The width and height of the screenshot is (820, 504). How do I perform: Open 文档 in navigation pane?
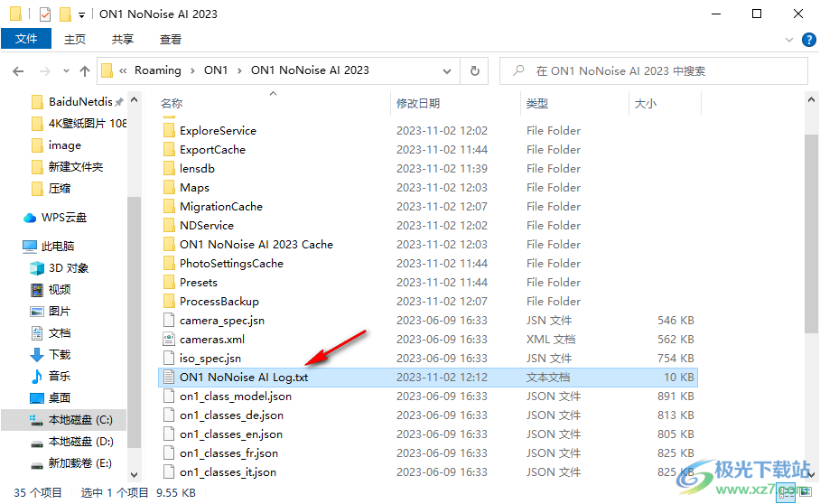pyautogui.click(x=59, y=333)
